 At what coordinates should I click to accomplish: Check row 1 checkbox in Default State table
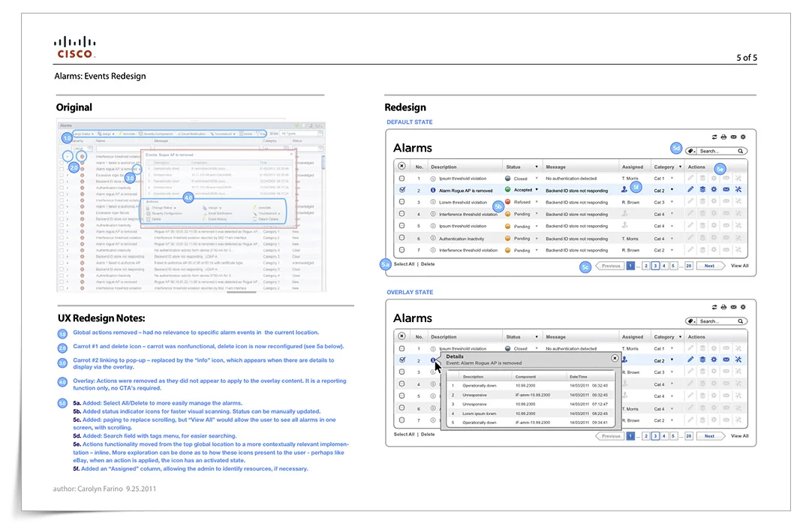tap(401, 178)
